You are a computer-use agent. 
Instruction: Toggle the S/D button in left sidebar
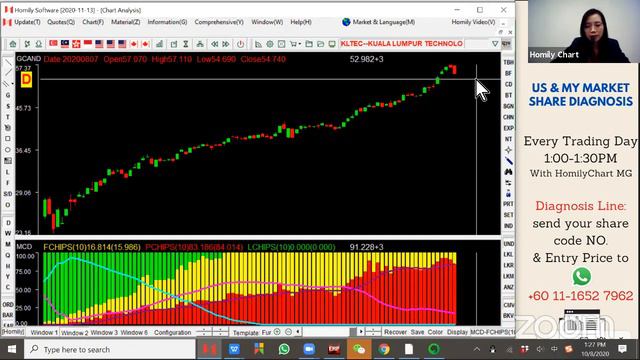[8, 194]
